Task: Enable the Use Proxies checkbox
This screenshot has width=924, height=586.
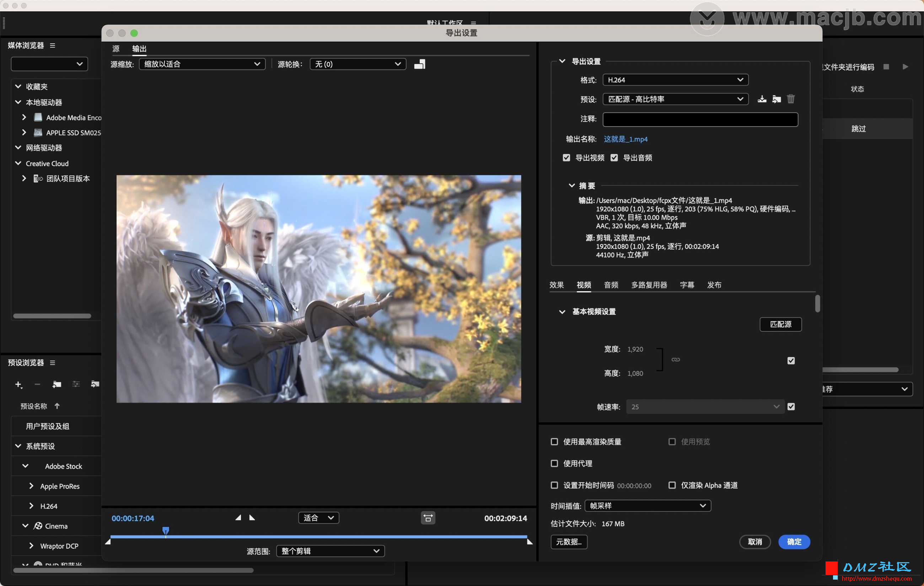Action: [x=554, y=463]
